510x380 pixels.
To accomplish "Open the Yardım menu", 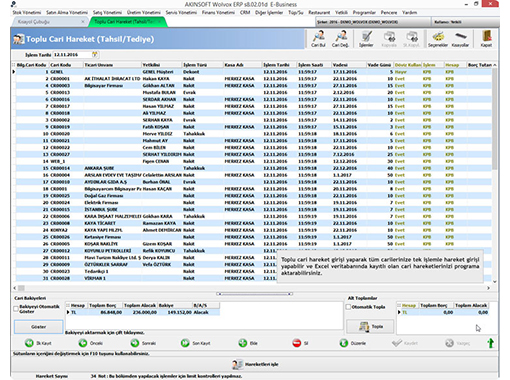I will click(409, 12).
